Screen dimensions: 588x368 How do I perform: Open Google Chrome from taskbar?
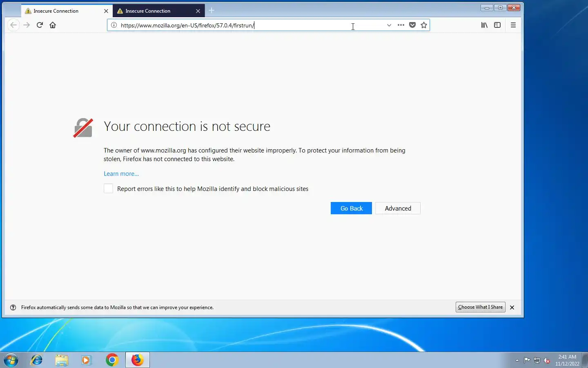pos(112,360)
